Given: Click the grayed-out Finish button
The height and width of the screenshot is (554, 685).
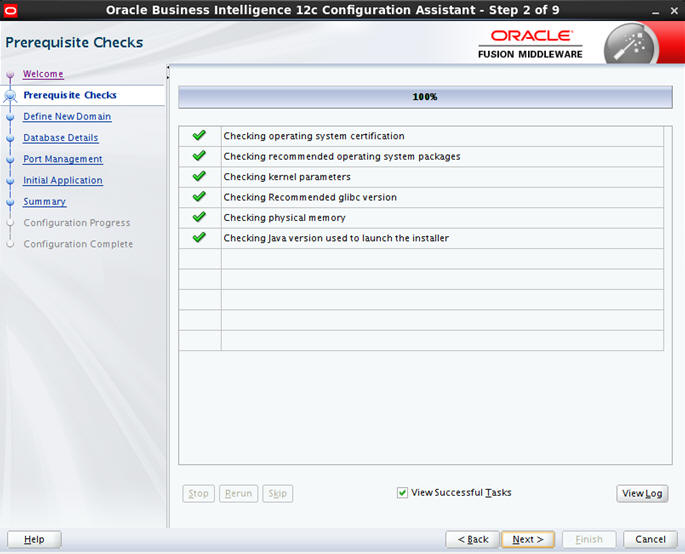Looking at the screenshot, I should coord(589,539).
